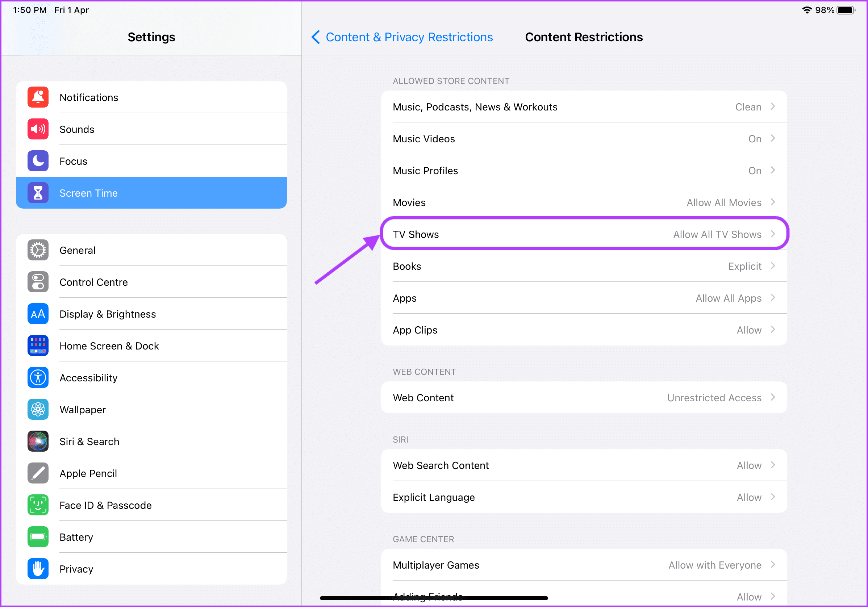
Task: Open the Screen Time settings icon
Action: [38, 193]
